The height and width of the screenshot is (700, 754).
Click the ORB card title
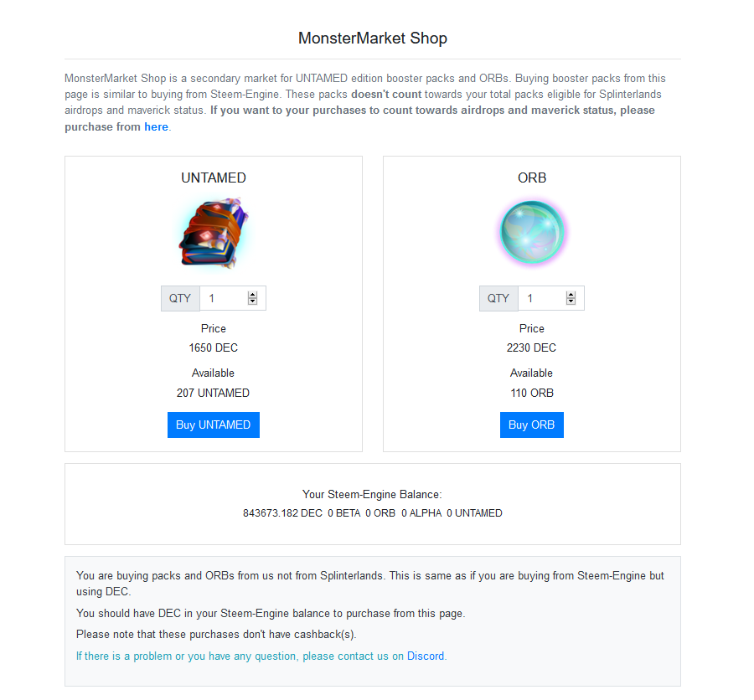pyautogui.click(x=532, y=178)
